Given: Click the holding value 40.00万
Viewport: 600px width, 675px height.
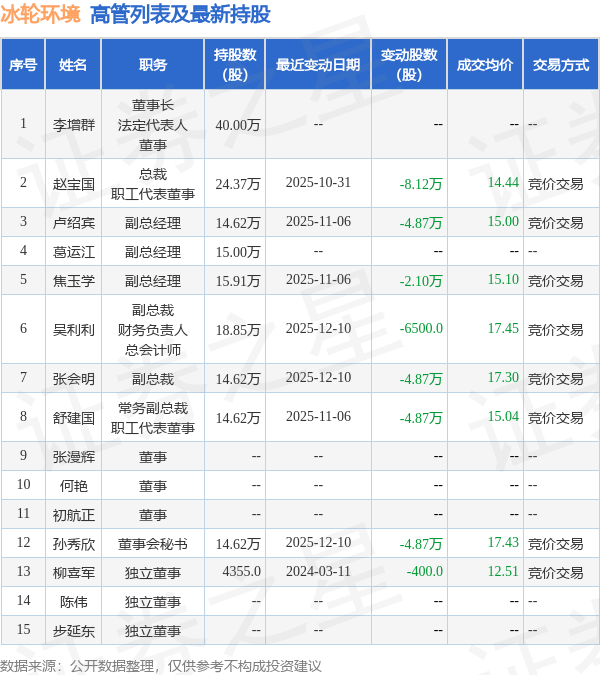Looking at the screenshot, I should [x=238, y=125].
